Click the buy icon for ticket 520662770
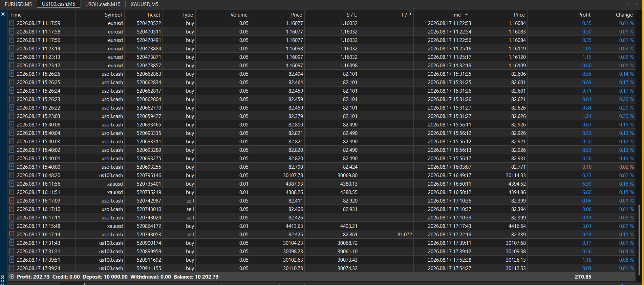Screen dimensions: 644x285 [12, 108]
